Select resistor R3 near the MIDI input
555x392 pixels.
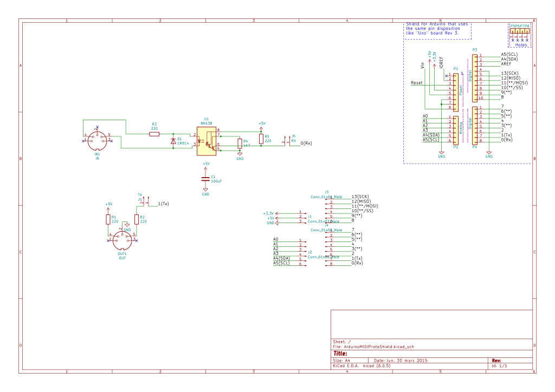click(x=154, y=133)
